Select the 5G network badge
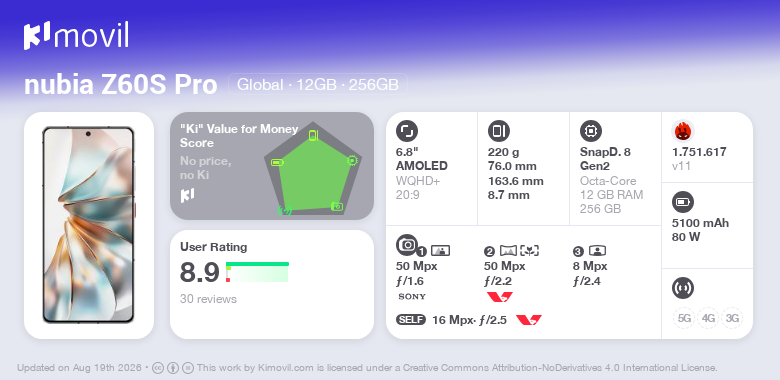780x380 pixels. tap(684, 318)
